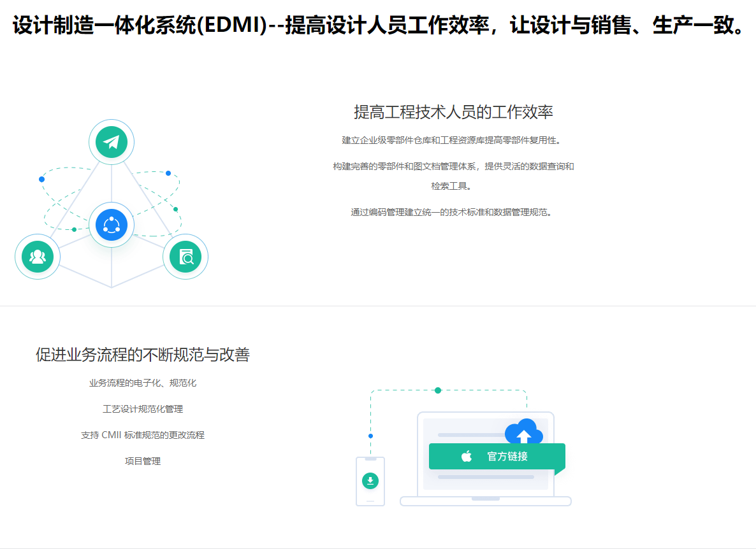Click the team members group icon
Screen dimensions: 756x549
coord(38,256)
